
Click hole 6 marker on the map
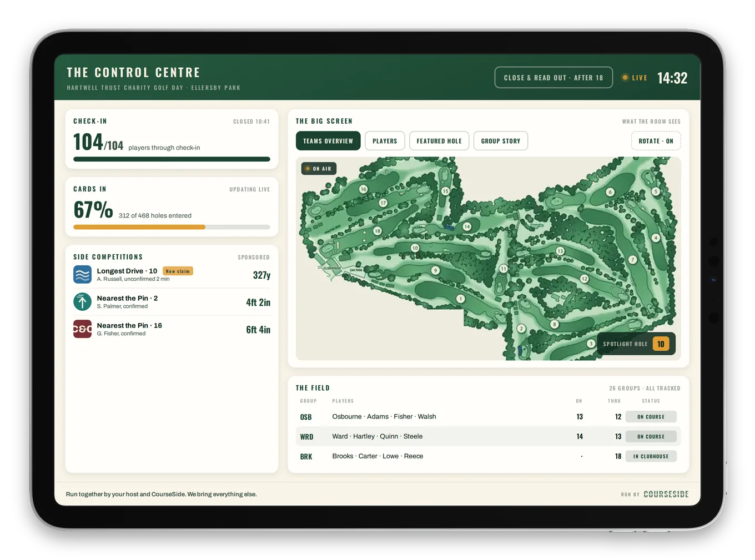pyautogui.click(x=610, y=192)
